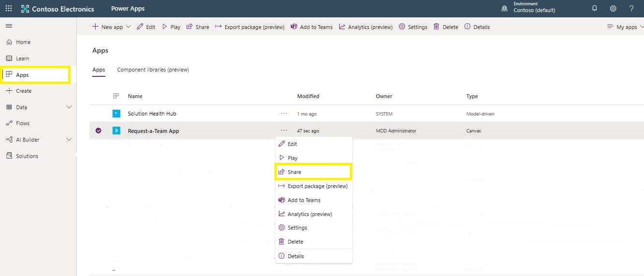Click Edit in the command bar
644x276 pixels.
pos(146,27)
